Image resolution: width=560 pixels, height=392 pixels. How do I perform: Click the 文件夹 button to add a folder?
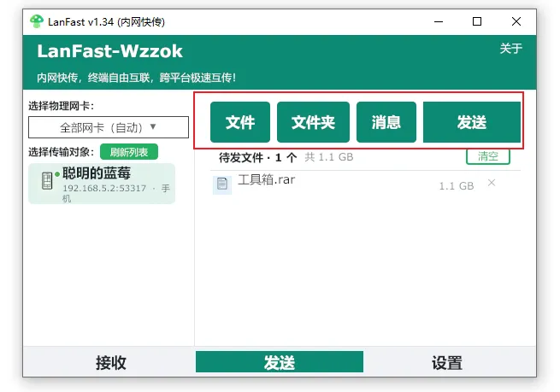click(x=313, y=122)
